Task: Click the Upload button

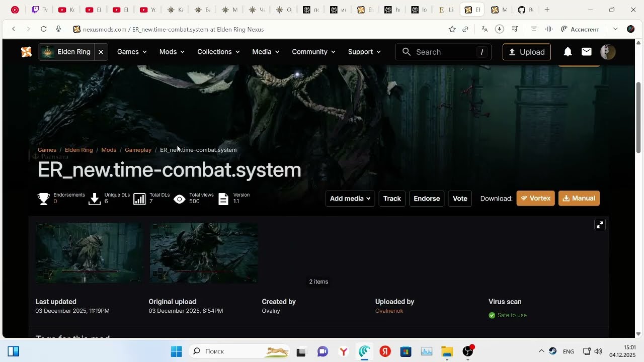Action: coord(527,52)
